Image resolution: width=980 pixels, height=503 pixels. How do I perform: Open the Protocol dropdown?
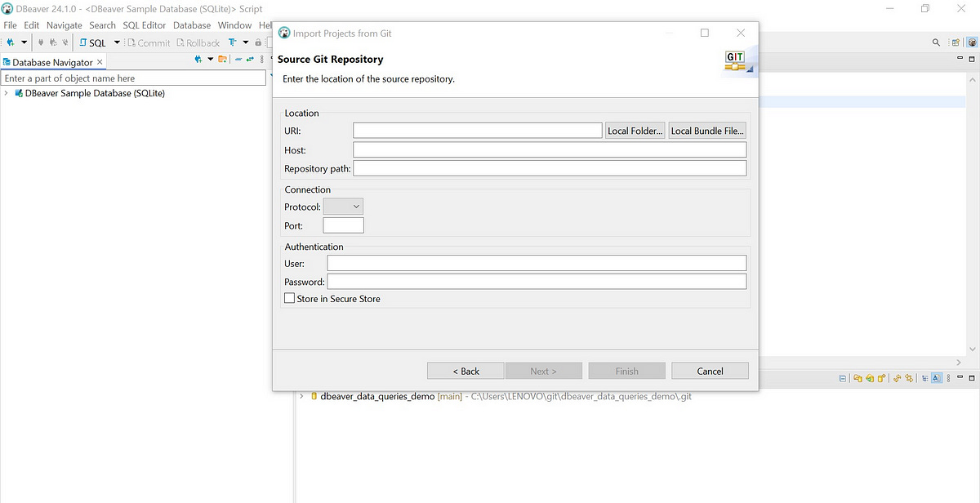pyautogui.click(x=343, y=207)
